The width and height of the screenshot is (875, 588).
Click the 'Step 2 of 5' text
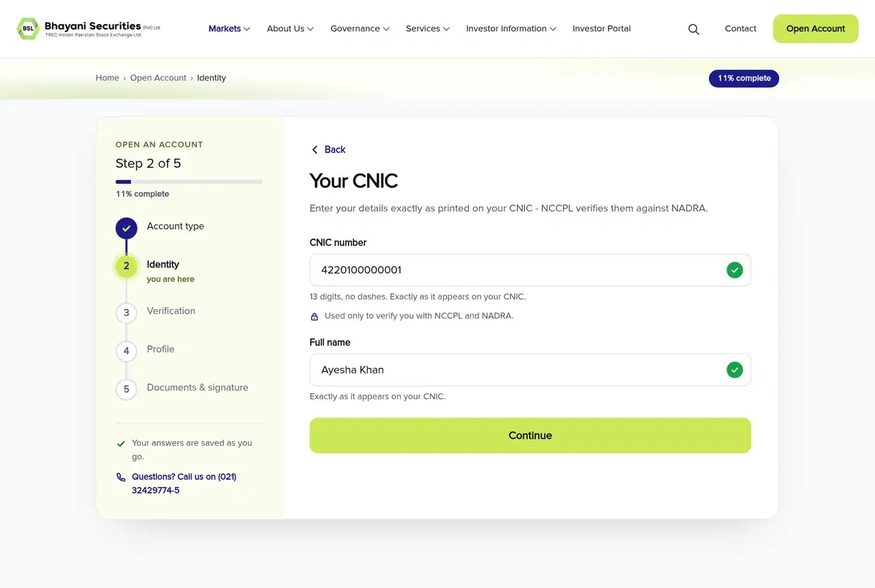tap(148, 163)
